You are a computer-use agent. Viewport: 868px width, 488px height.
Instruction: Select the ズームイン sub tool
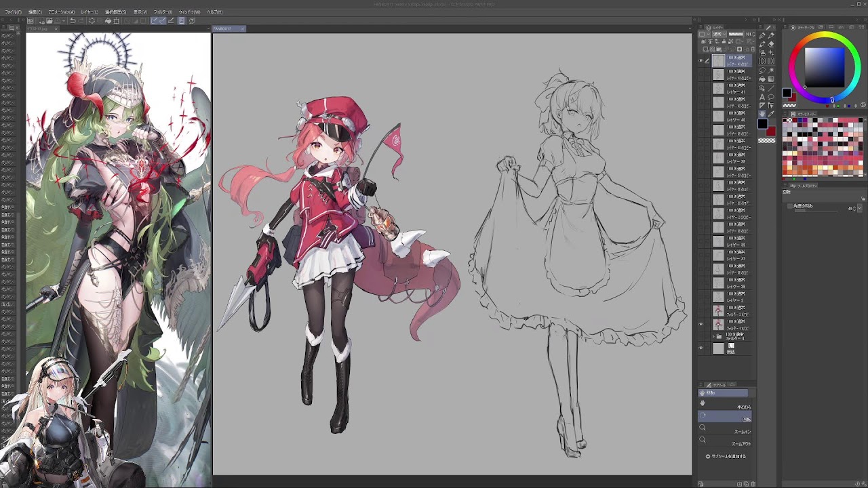[725, 428]
